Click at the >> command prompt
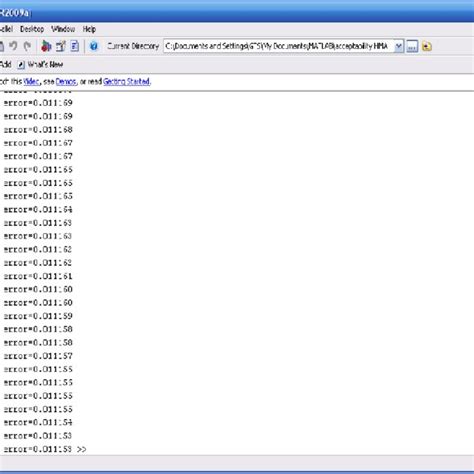This screenshot has width=474, height=474. click(82, 449)
